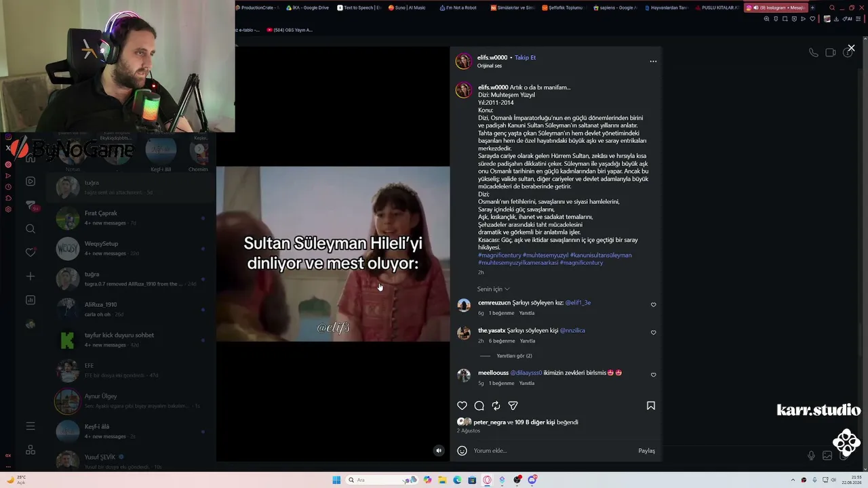This screenshot has height=488, width=868.
Task: Open peter_negra's profile from likes line
Action: pos(490,422)
